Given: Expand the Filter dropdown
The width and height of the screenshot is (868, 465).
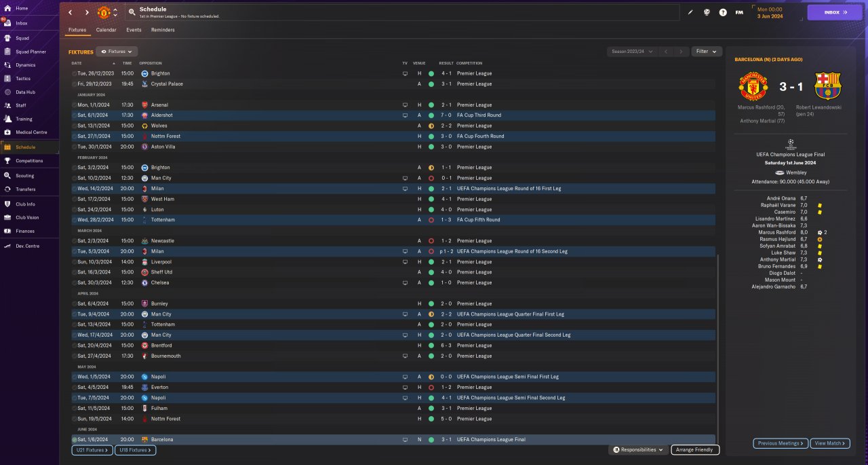Looking at the screenshot, I should pos(707,52).
